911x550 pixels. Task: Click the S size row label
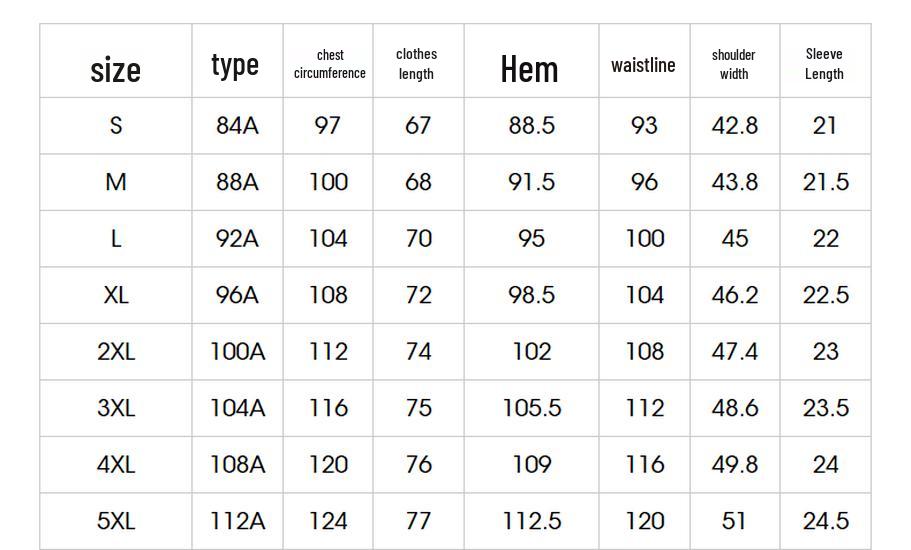pyautogui.click(x=116, y=125)
